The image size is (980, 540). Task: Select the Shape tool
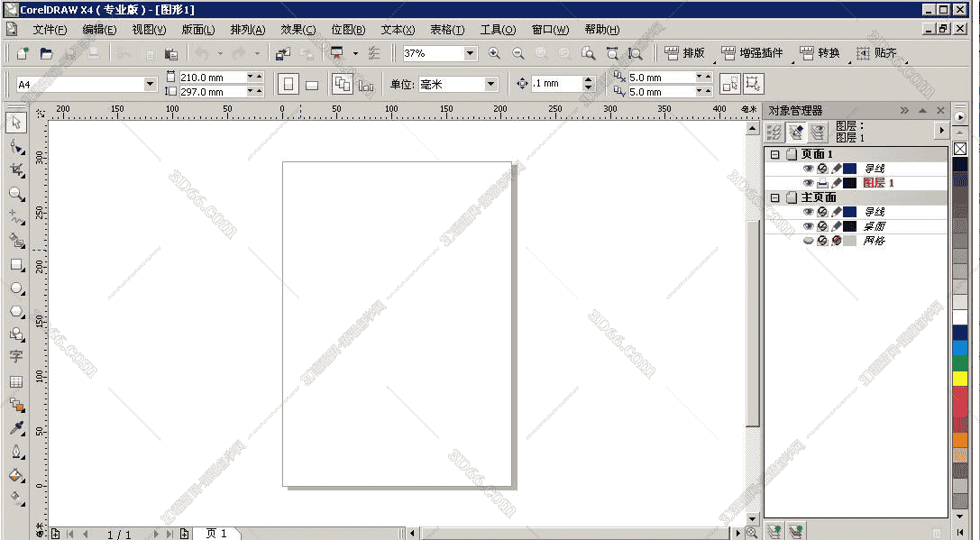15,146
